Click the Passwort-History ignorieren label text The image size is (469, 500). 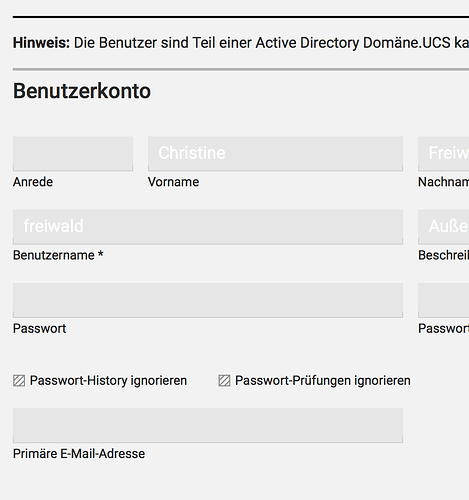coord(108,381)
